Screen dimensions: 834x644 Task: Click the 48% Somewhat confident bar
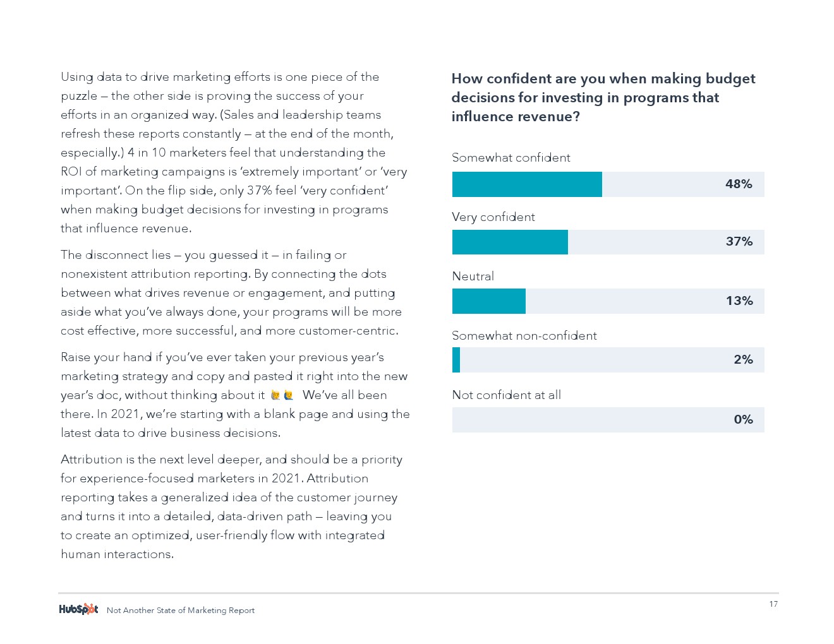click(x=608, y=184)
